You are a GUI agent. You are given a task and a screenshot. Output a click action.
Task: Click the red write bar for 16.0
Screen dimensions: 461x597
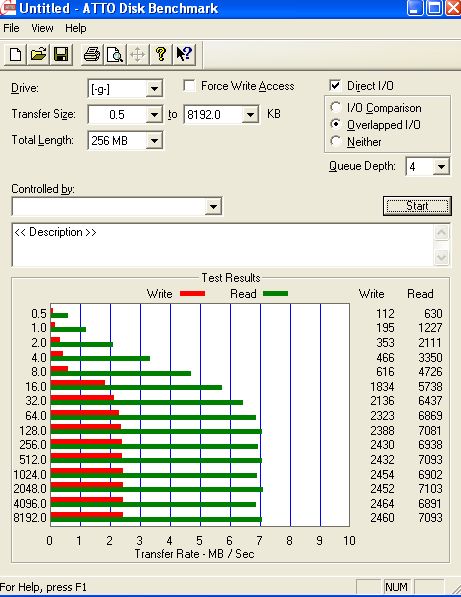point(78,383)
